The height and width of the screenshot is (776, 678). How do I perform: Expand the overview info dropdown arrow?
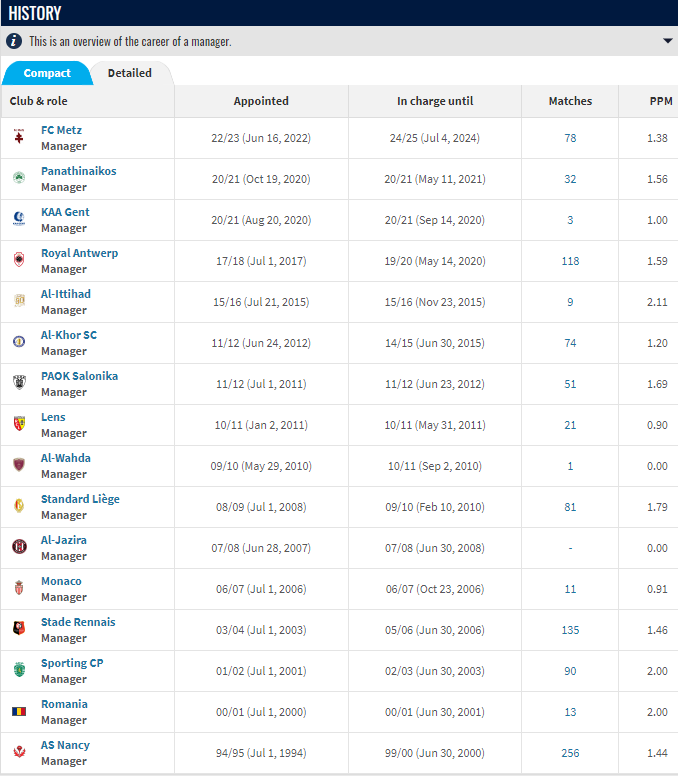(667, 41)
